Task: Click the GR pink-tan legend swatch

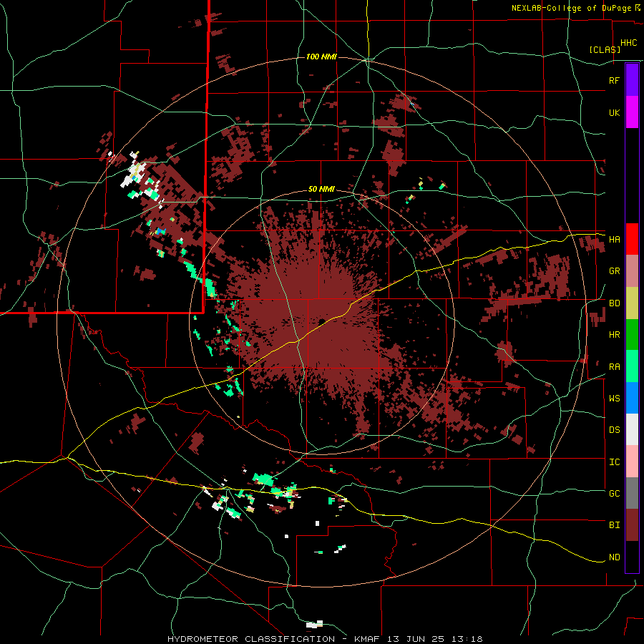Action: point(632,271)
